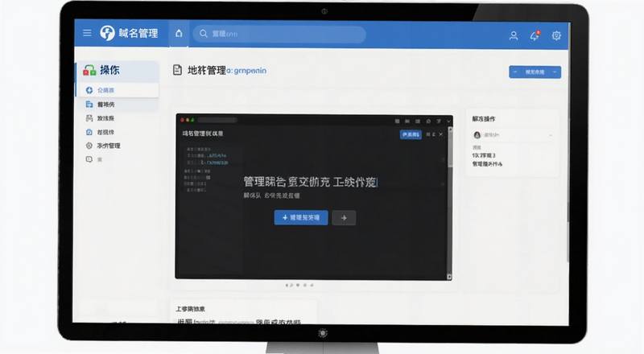Click the small blue button in dark window header

pos(411,134)
